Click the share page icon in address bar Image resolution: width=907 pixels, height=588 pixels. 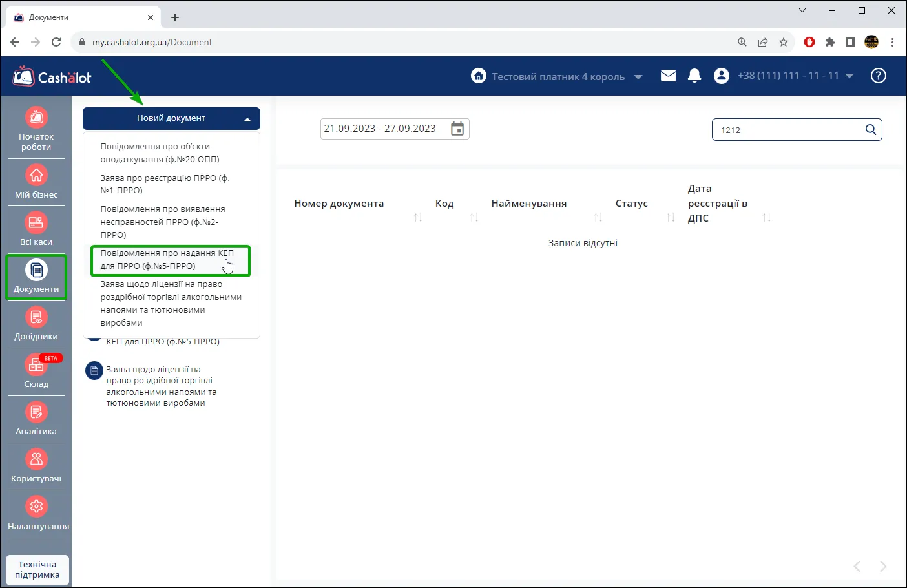pyautogui.click(x=763, y=42)
